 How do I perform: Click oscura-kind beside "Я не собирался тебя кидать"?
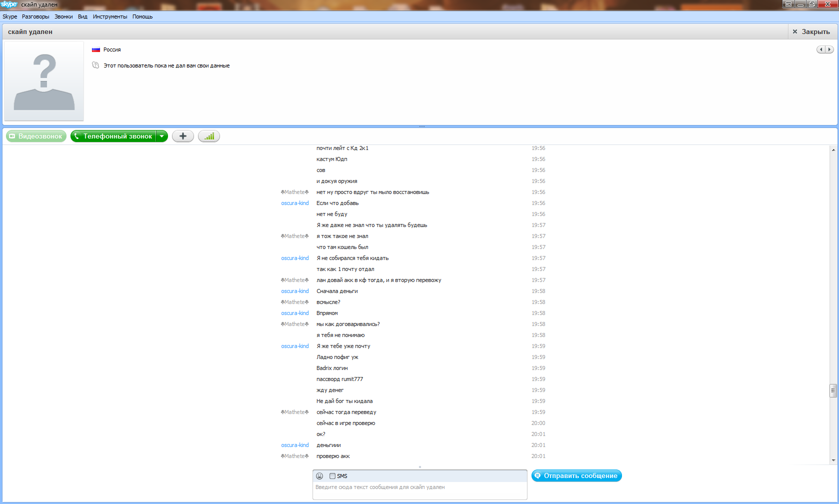(295, 258)
